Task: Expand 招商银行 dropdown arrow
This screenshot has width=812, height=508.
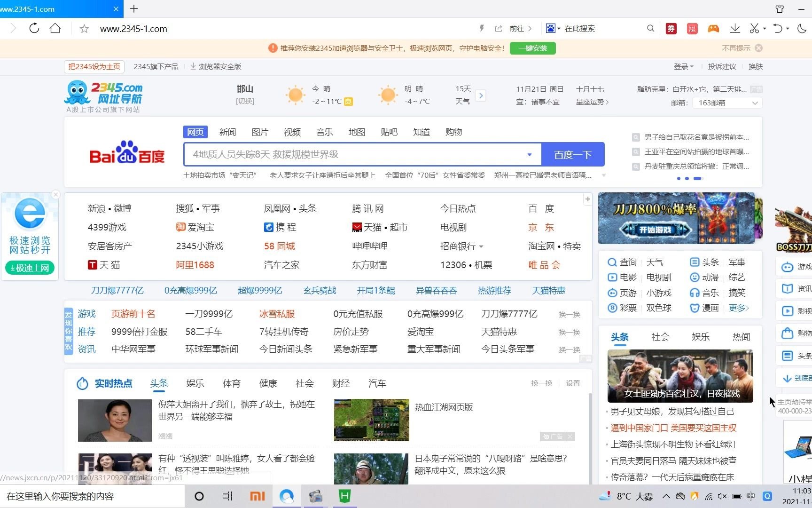Action: tap(481, 246)
